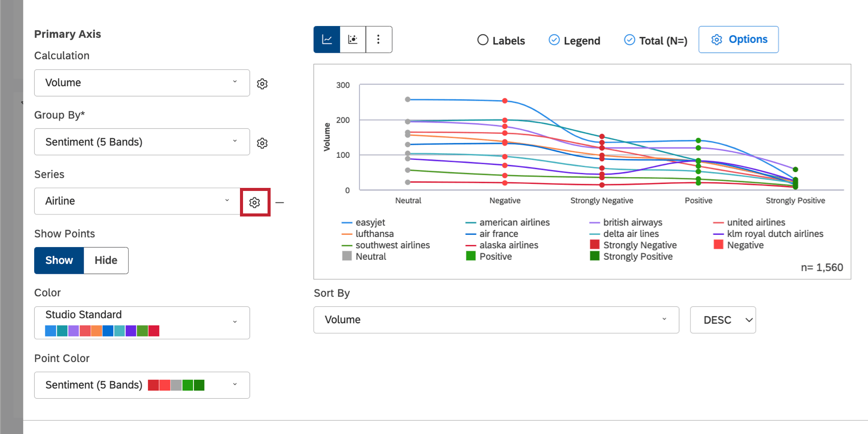
Task: Remove the Airline series with minus icon
Action: point(279,203)
